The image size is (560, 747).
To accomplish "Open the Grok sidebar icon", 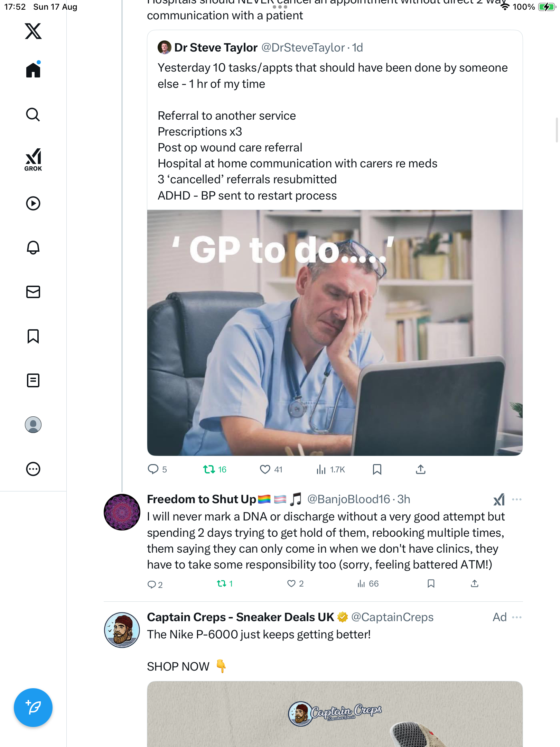I will pyautogui.click(x=33, y=159).
